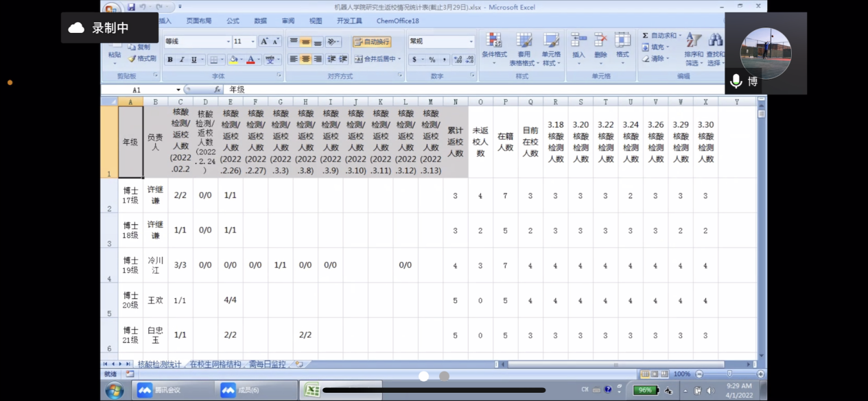Open 腾讯会议 from the taskbar
868x401 pixels.
pyautogui.click(x=160, y=390)
